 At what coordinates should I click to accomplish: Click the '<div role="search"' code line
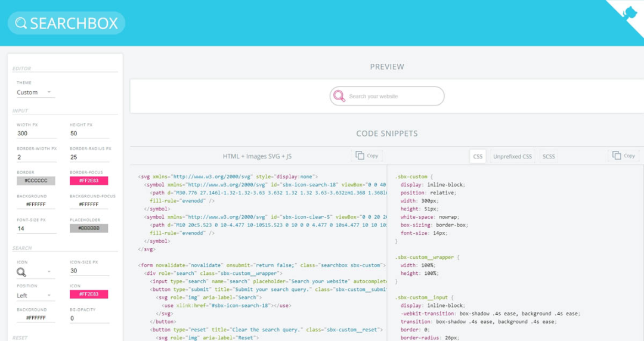pyautogui.click(x=213, y=273)
